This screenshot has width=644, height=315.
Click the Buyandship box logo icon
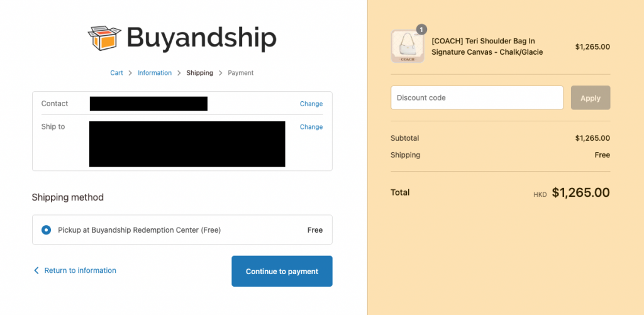coord(103,38)
